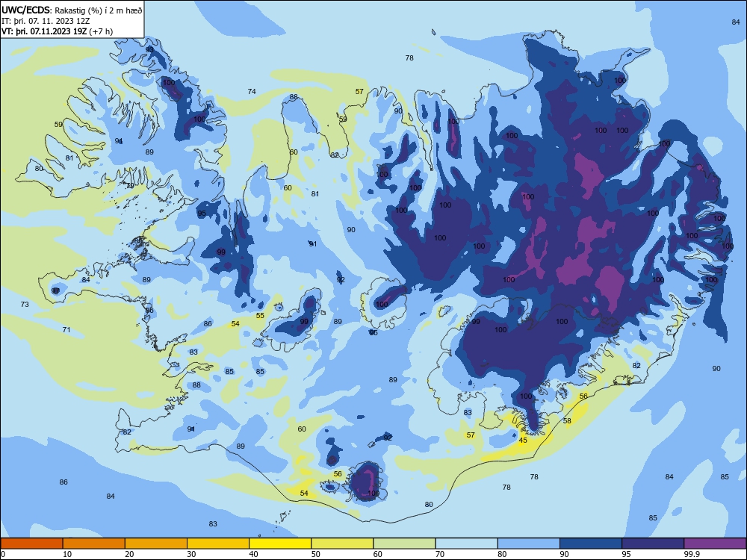The height and width of the screenshot is (560, 747).
Task: Click the dark orange 0–10 legend swatch
Action: 31,544
